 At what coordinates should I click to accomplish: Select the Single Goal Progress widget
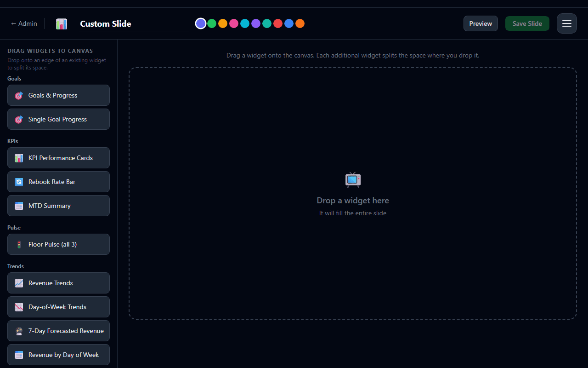point(58,119)
